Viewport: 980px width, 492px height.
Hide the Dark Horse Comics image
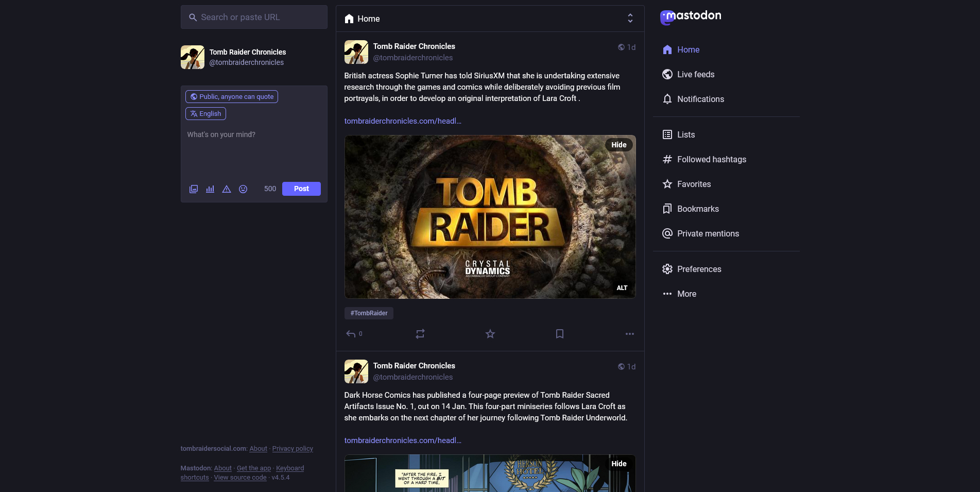(x=618, y=464)
